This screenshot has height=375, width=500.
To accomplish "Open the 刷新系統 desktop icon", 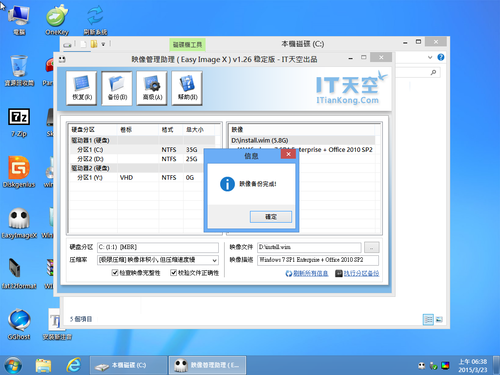I will [x=95, y=19].
